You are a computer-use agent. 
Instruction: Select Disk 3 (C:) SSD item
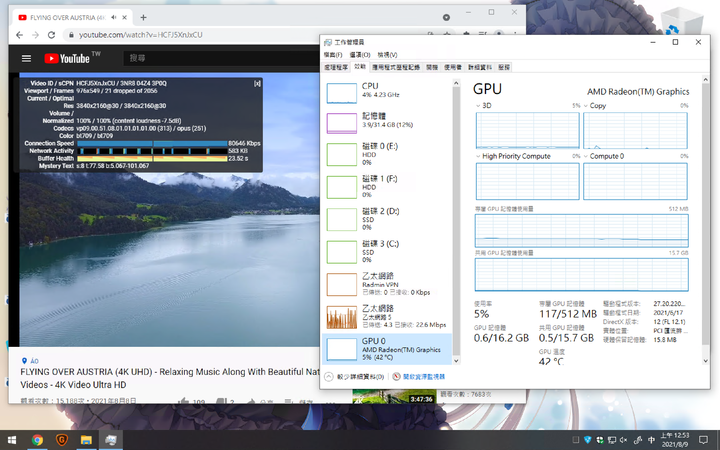coord(387,251)
